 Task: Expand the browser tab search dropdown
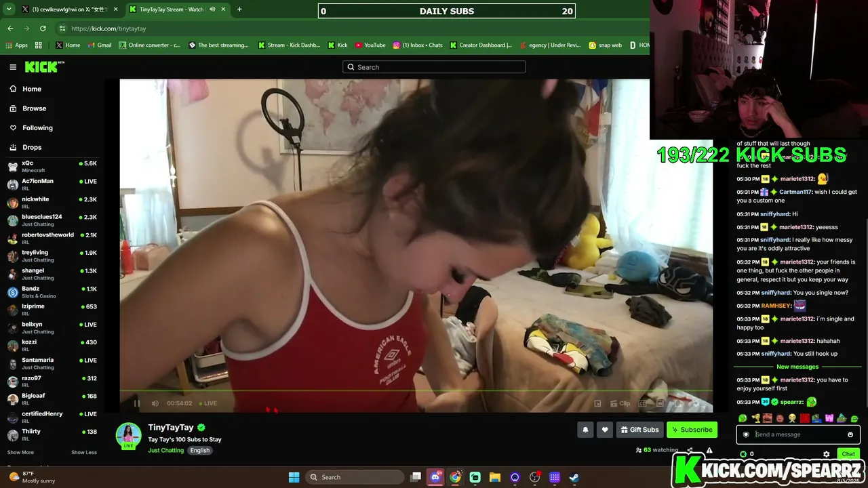tap(9, 9)
